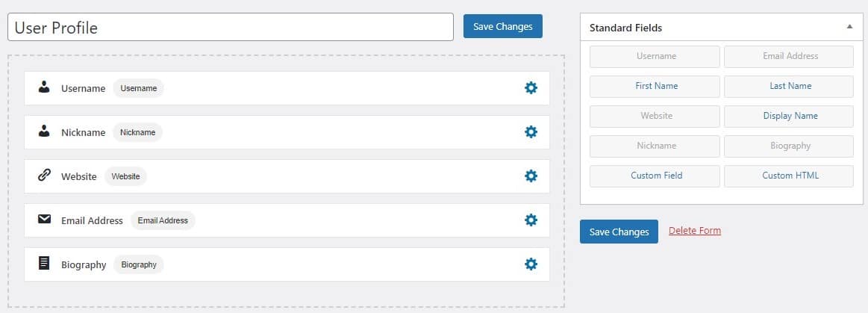Open settings gear for Nickname field
The image size is (868, 313).
(531, 131)
